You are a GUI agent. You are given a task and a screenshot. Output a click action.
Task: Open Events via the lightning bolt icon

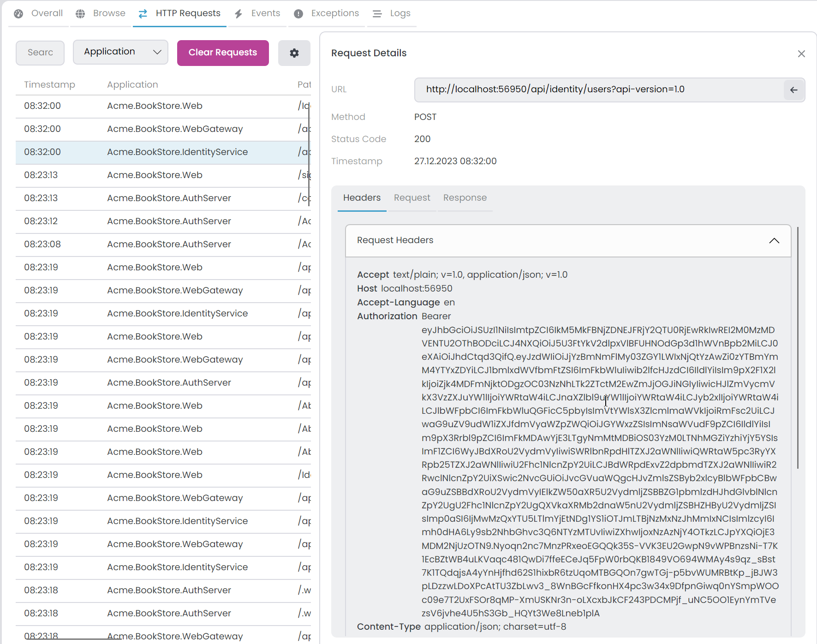[x=238, y=13]
